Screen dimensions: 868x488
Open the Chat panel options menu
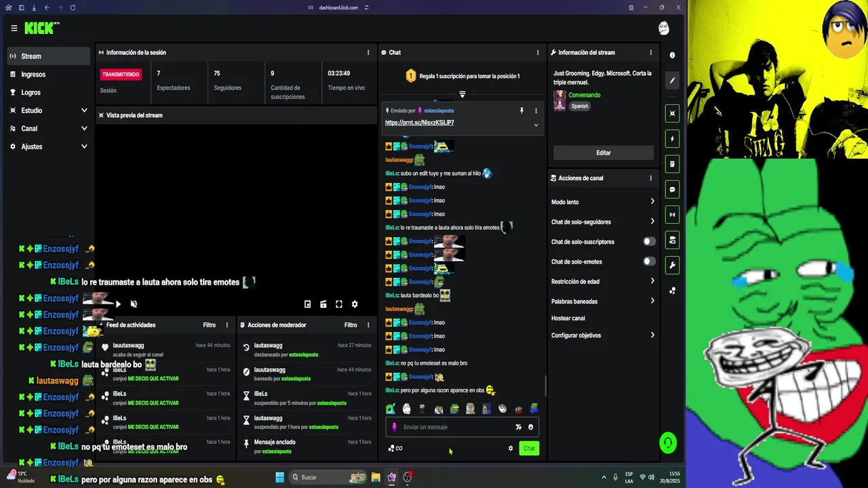click(x=538, y=52)
